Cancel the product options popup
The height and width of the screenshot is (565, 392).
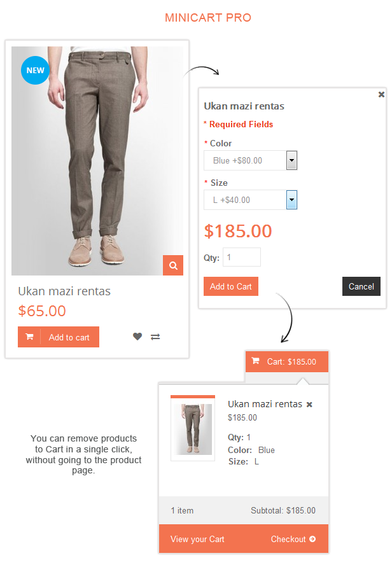click(361, 286)
